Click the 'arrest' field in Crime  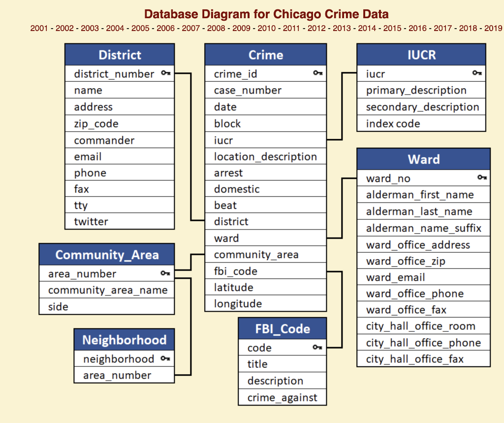pos(265,173)
